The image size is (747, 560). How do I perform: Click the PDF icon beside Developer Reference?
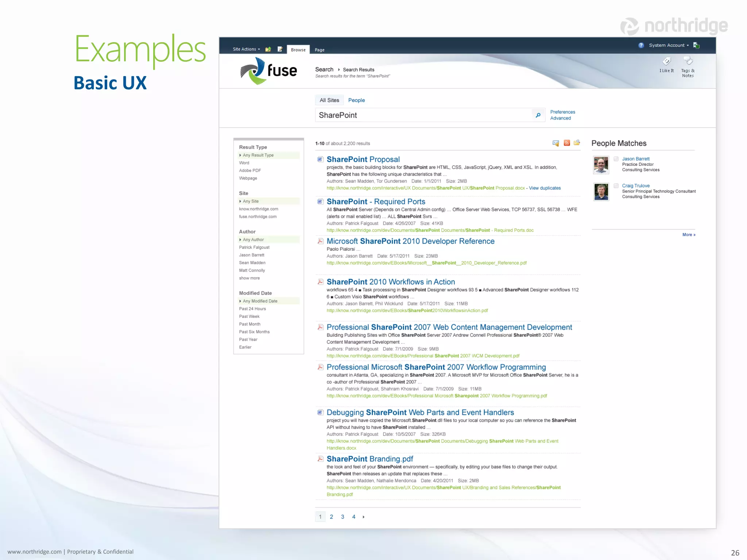point(320,241)
